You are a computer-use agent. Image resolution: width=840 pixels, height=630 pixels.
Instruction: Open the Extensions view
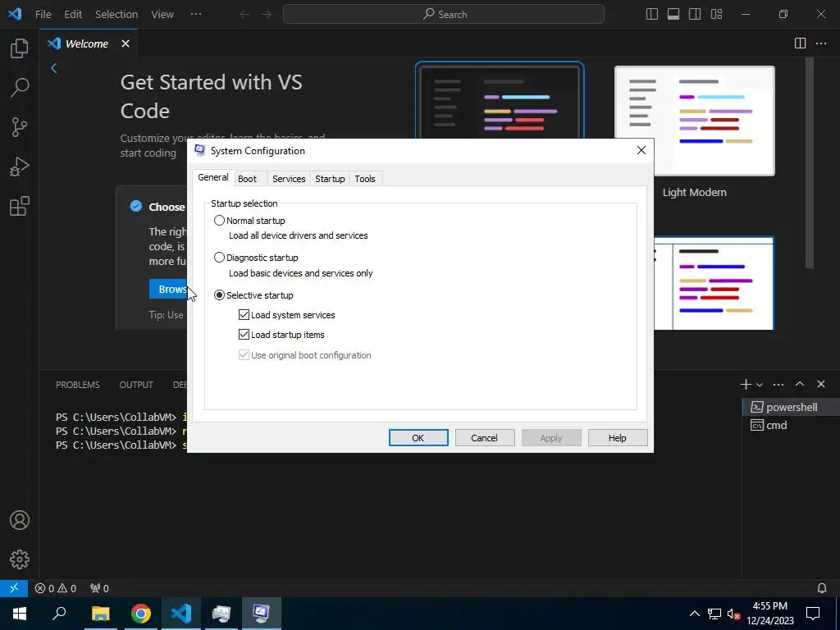point(20,206)
